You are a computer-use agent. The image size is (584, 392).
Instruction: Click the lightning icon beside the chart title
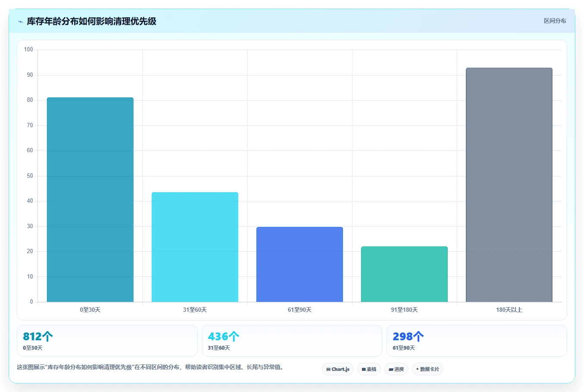pos(20,22)
